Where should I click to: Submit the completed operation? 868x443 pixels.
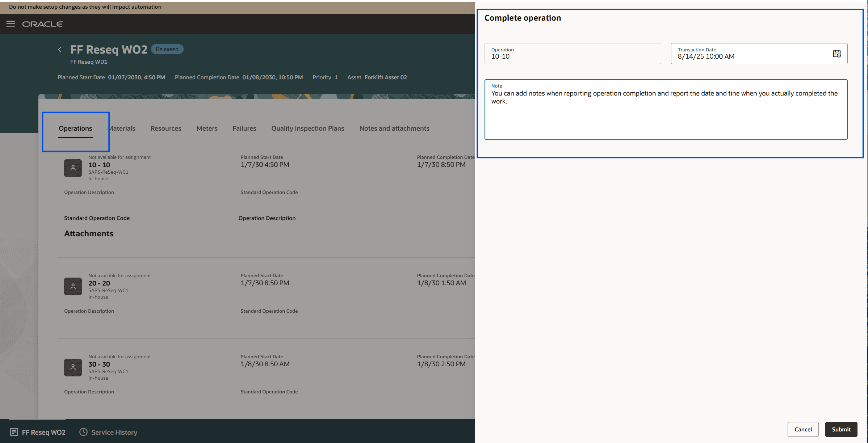coord(841,429)
